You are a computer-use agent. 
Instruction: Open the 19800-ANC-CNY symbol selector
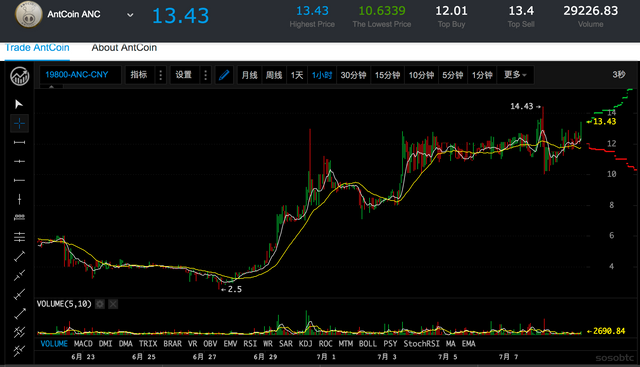(80, 75)
